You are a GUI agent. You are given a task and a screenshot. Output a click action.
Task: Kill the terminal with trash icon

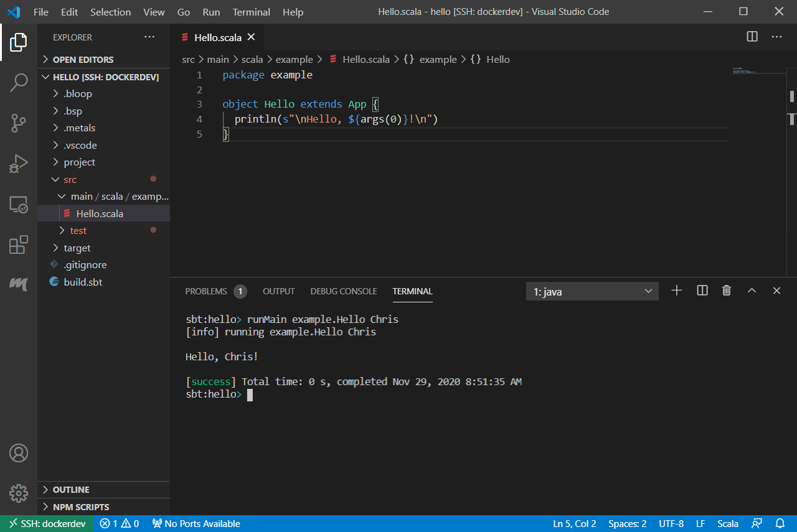coord(726,291)
